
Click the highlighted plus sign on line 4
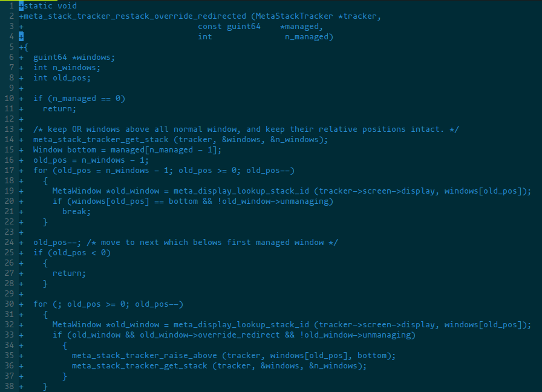21,37
